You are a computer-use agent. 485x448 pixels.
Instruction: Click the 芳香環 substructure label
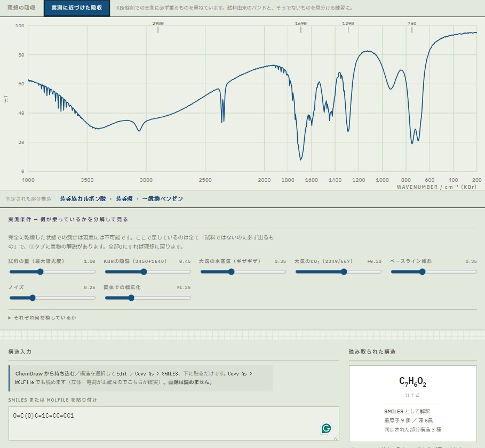click(124, 199)
